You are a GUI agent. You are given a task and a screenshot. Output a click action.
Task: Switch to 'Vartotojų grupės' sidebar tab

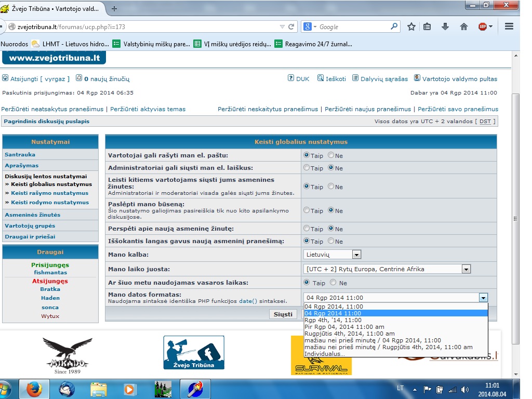[x=30, y=225]
